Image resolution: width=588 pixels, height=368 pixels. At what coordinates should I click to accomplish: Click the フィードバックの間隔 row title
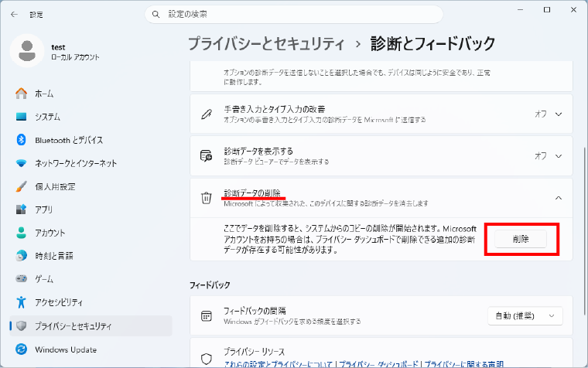(x=255, y=311)
